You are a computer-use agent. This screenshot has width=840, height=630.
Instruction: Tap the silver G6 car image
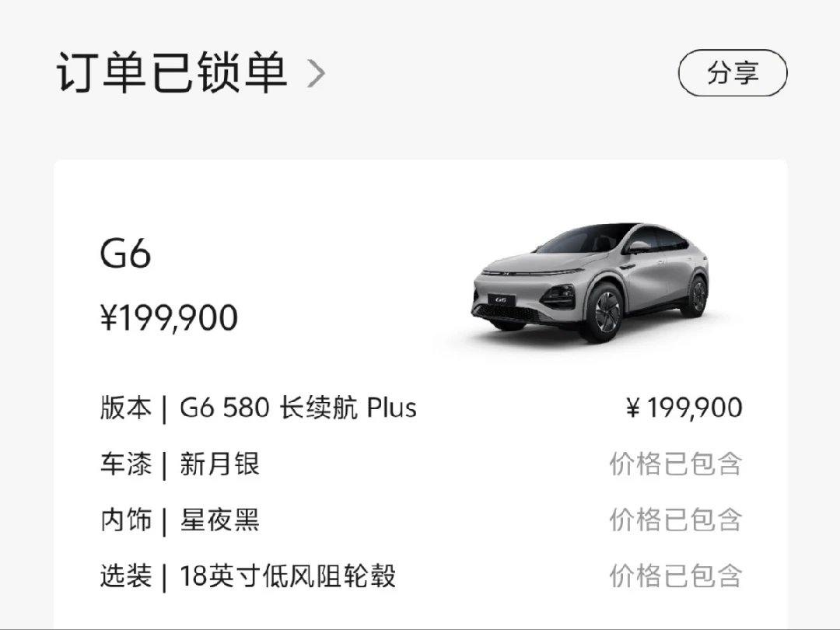click(x=590, y=282)
